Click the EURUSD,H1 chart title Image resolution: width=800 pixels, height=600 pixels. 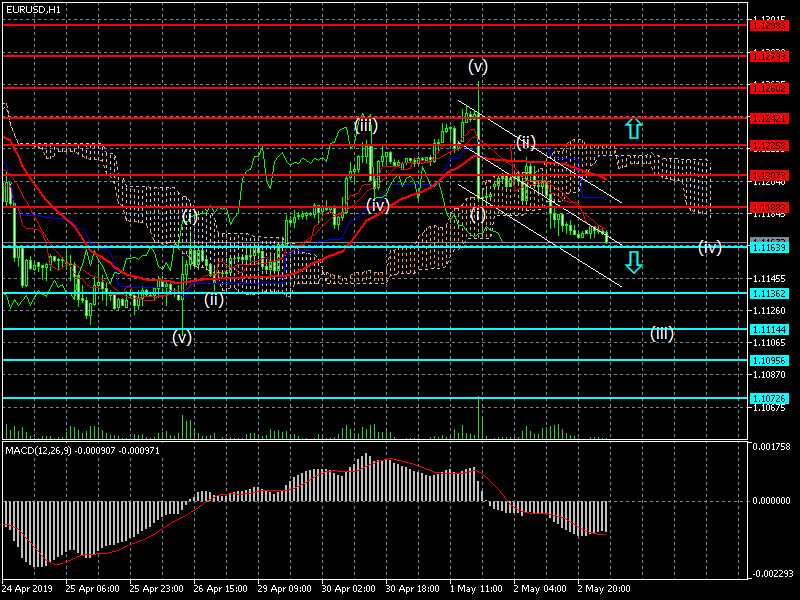(x=32, y=9)
